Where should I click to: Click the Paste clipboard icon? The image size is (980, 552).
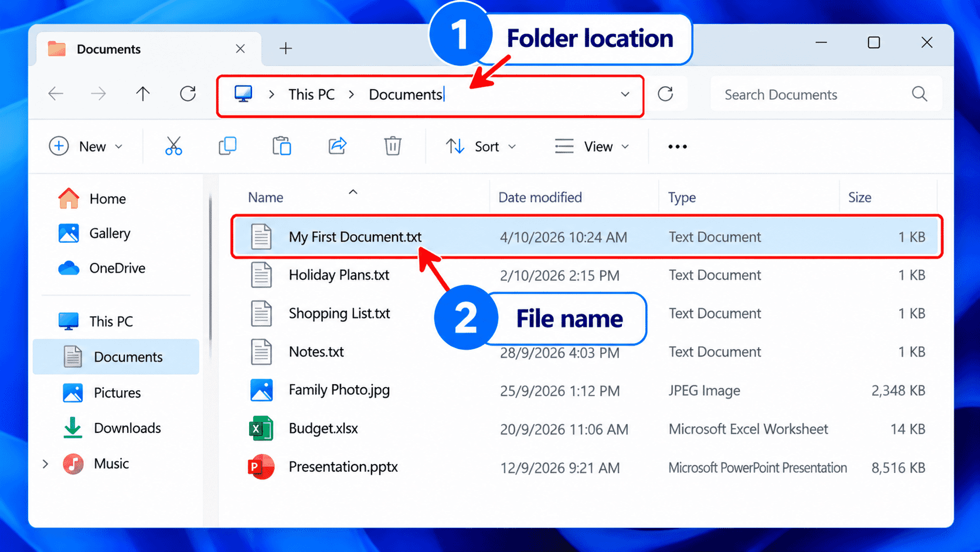coord(282,146)
